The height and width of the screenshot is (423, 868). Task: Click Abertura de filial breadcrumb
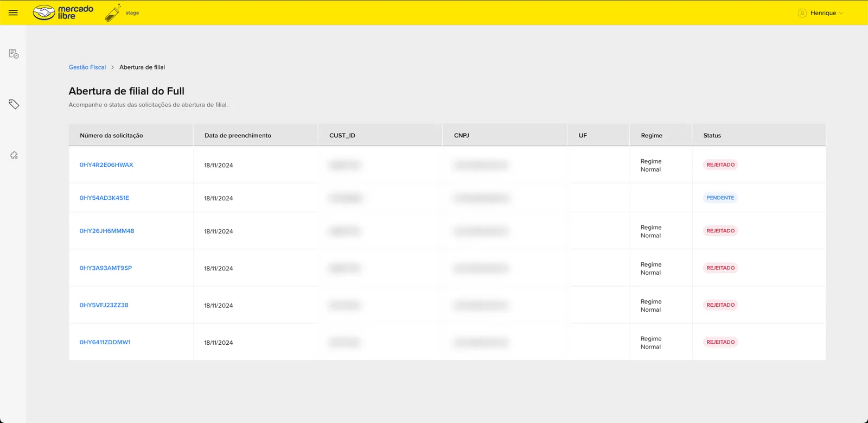click(x=142, y=67)
